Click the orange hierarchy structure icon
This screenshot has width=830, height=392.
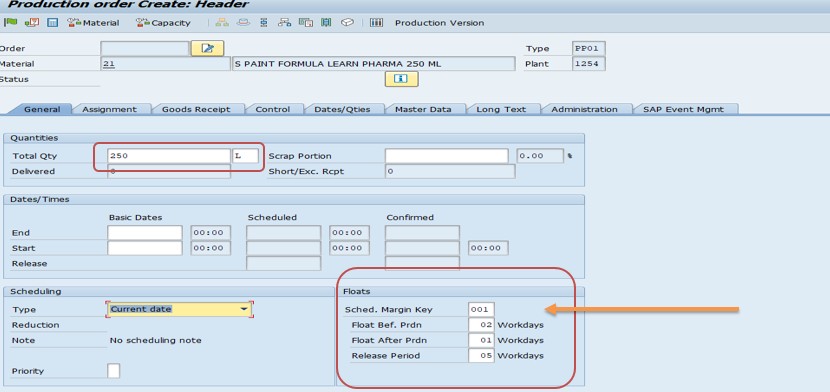[x=222, y=23]
